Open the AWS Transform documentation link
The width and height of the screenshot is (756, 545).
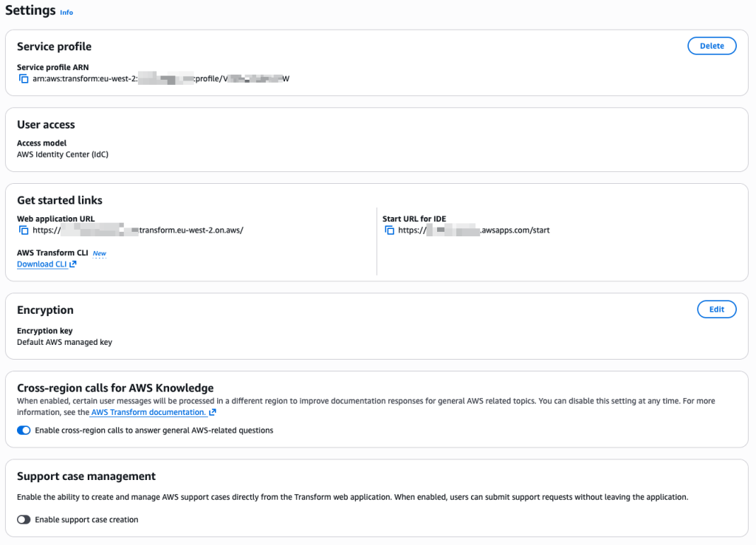click(148, 413)
